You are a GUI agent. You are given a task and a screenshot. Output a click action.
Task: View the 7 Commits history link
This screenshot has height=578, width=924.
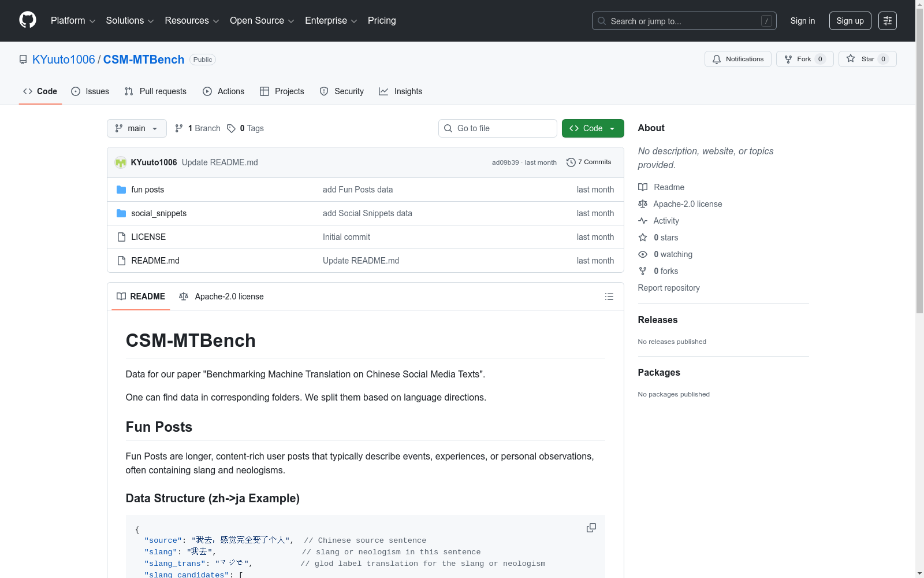pos(589,162)
